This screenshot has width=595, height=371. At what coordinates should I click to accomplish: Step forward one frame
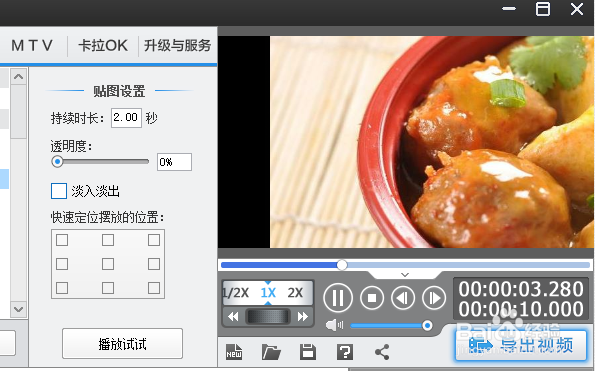coord(434,298)
